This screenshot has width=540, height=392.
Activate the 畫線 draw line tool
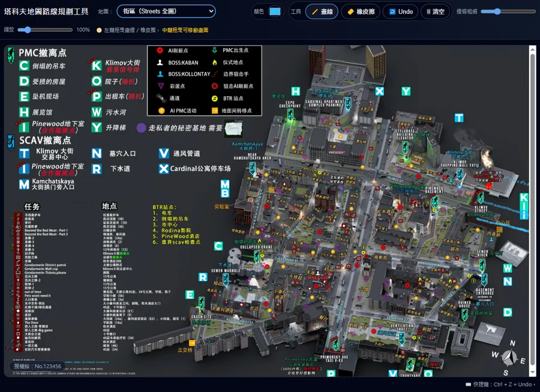coord(322,11)
